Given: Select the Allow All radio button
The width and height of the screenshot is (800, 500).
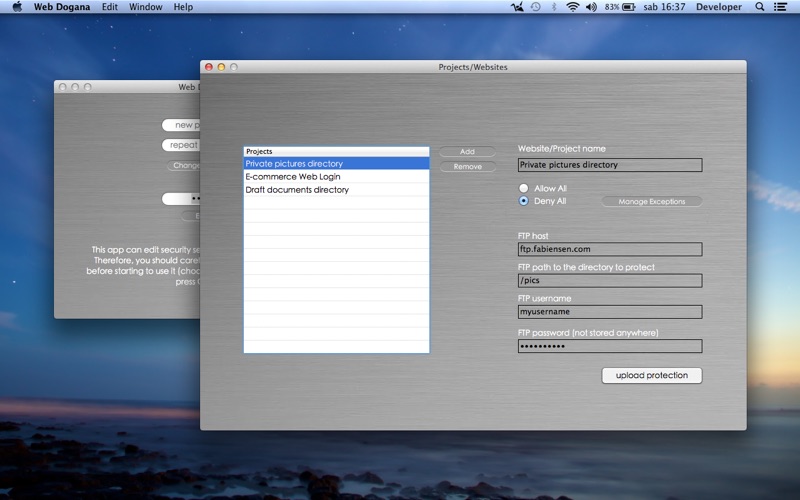Looking at the screenshot, I should click(x=523, y=188).
